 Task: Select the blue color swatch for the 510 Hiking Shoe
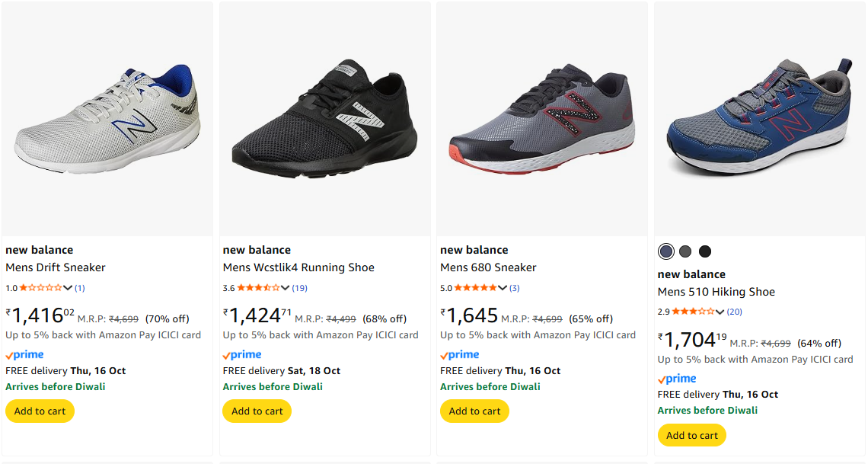click(666, 251)
